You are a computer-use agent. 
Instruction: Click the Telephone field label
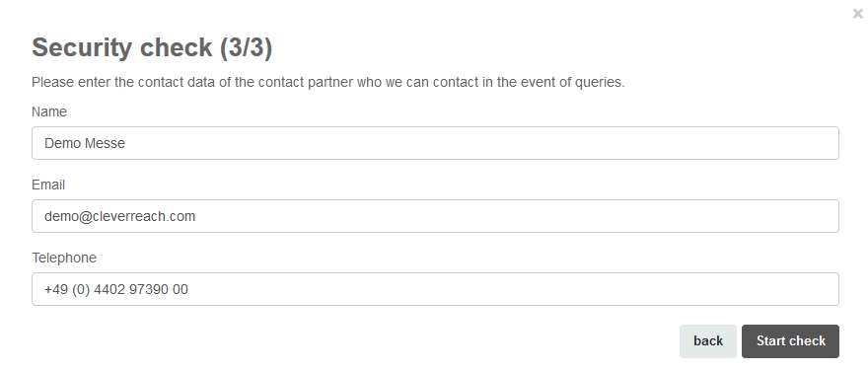[64, 259]
